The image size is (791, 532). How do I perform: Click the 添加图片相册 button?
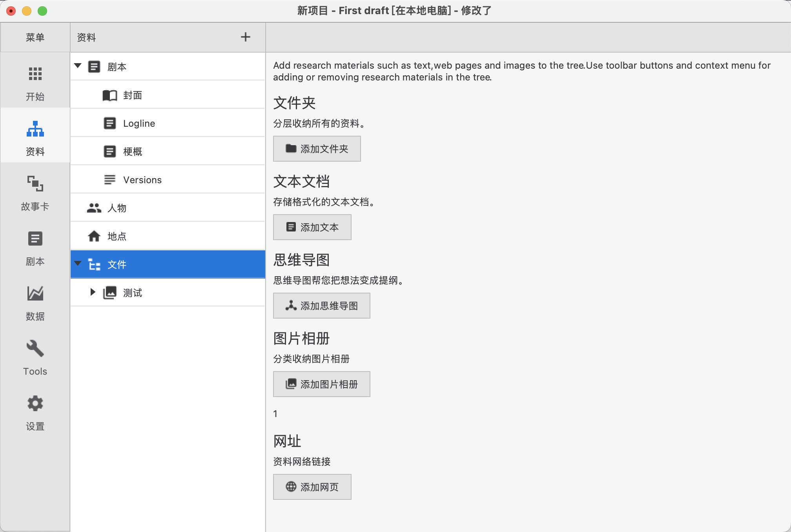(x=321, y=384)
